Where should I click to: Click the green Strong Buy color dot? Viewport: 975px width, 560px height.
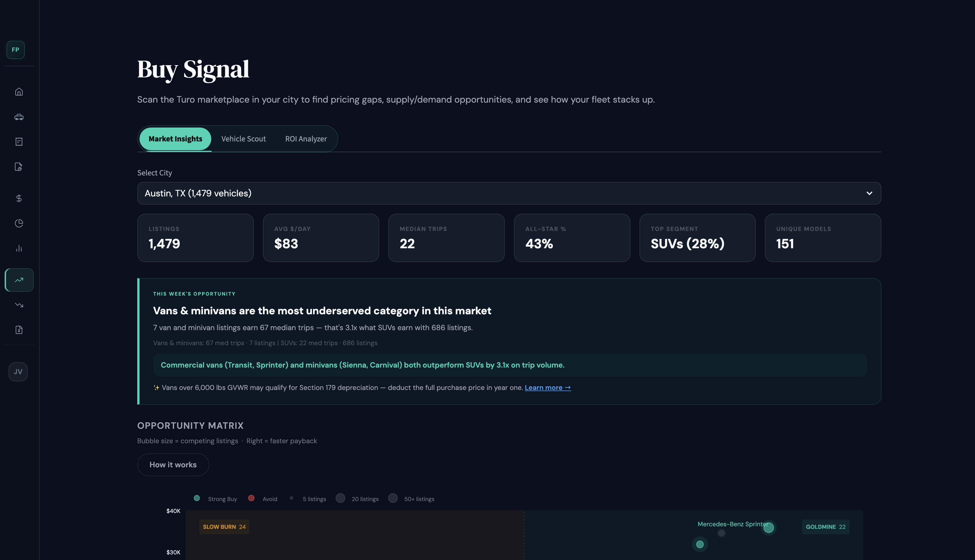click(x=197, y=498)
